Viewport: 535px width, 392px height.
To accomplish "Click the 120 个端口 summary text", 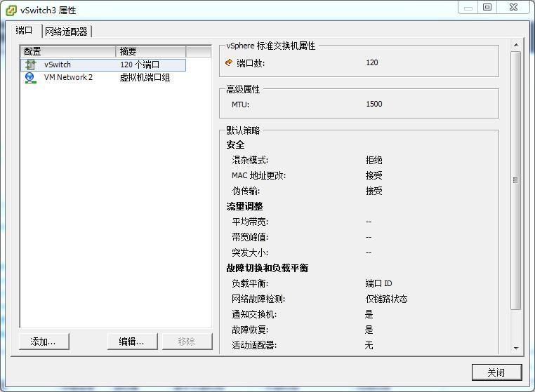I will (x=140, y=65).
